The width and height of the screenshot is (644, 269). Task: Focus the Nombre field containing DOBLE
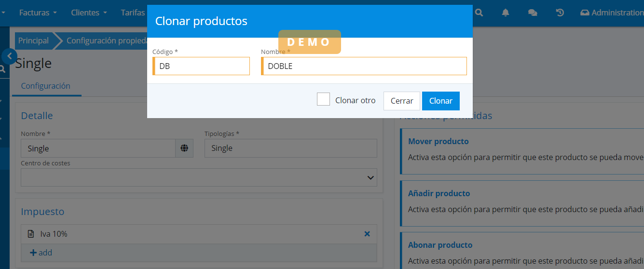pyautogui.click(x=364, y=66)
